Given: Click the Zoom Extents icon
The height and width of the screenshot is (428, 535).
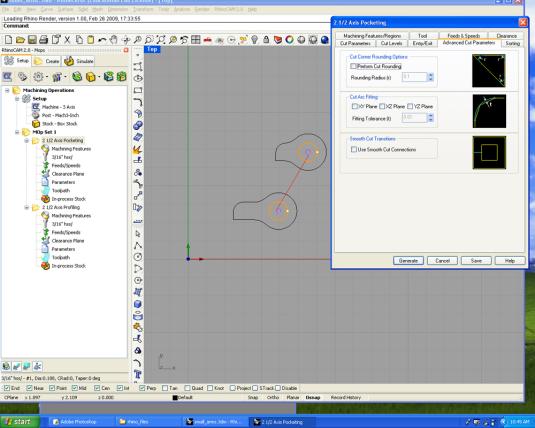Looking at the screenshot, I should point(161,40).
